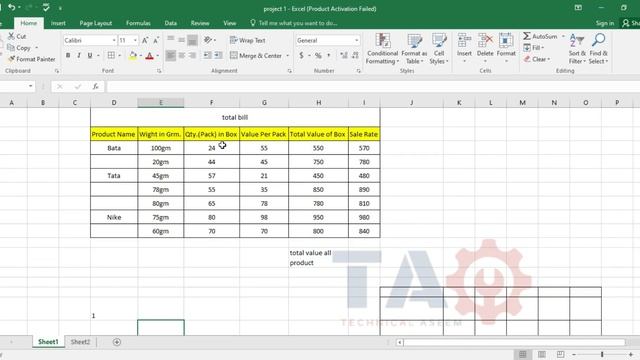Open Format as Table gallery
This screenshot has width=640, height=360.
414,49
